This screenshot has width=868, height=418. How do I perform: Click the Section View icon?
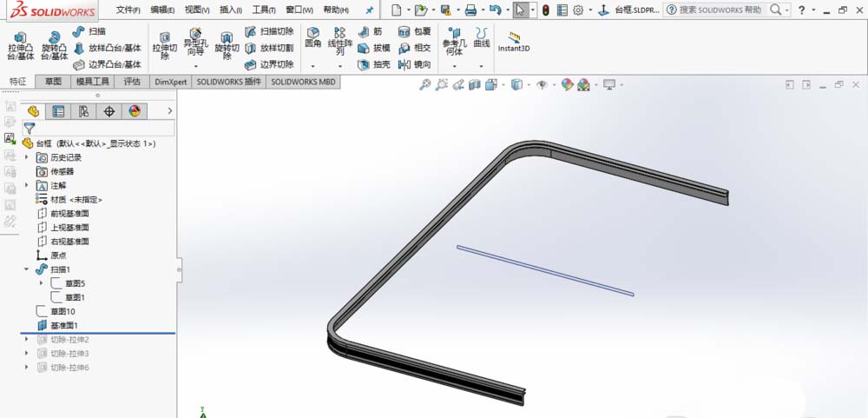point(475,84)
